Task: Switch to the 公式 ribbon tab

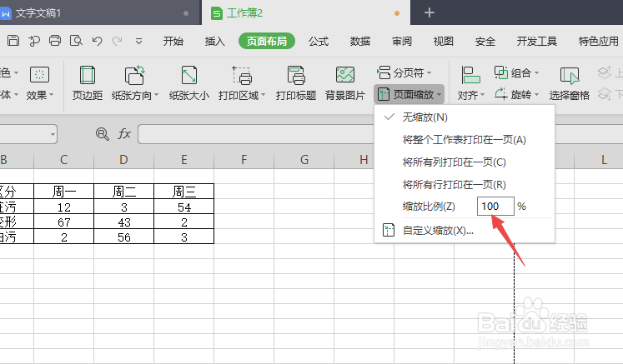Action: tap(319, 42)
